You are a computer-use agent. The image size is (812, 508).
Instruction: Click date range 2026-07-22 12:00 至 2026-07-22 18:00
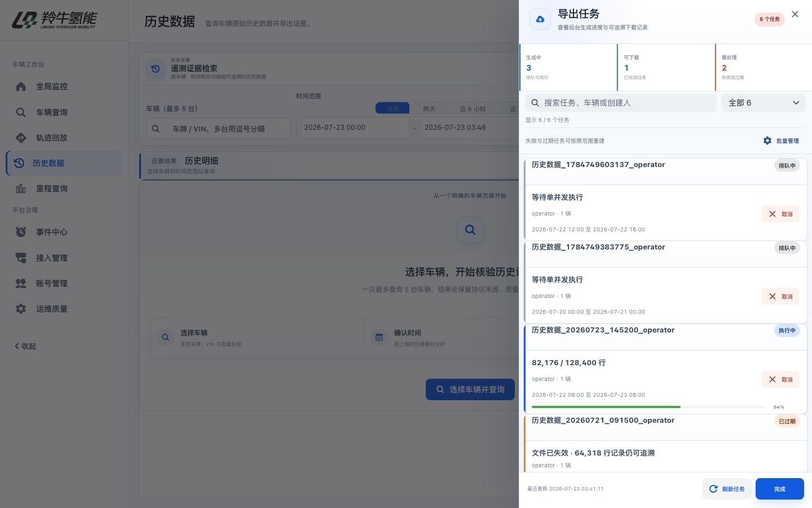tap(588, 230)
